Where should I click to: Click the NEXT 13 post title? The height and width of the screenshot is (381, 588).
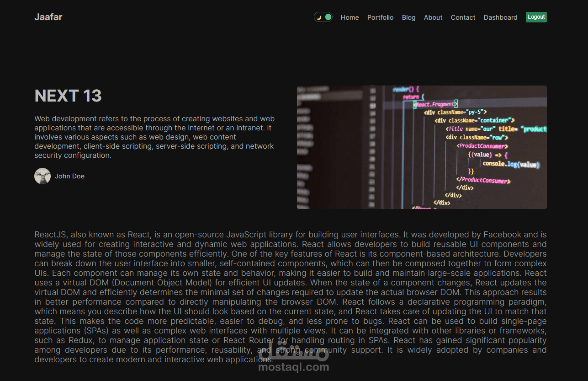68,96
